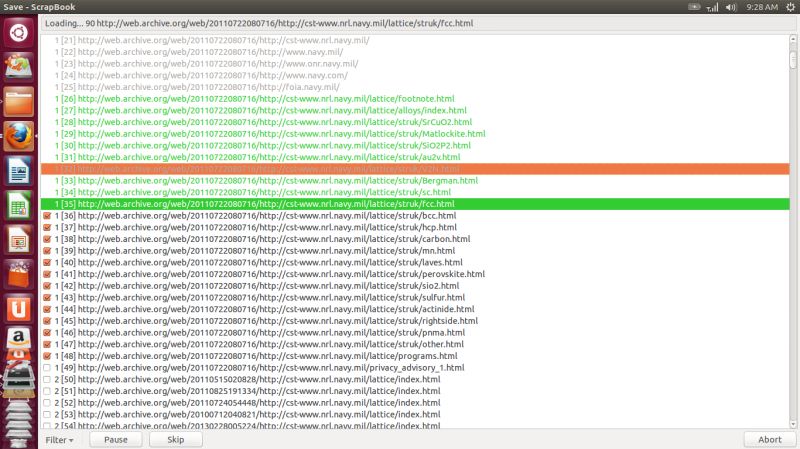Screen dimensions: 800x449
Task: Uncheck the programs.html row [48] checkbox
Action: (x=47, y=356)
